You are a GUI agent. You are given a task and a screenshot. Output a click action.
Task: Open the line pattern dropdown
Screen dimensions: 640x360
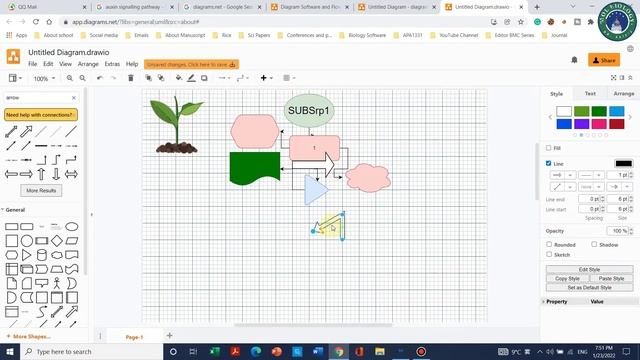click(590, 175)
